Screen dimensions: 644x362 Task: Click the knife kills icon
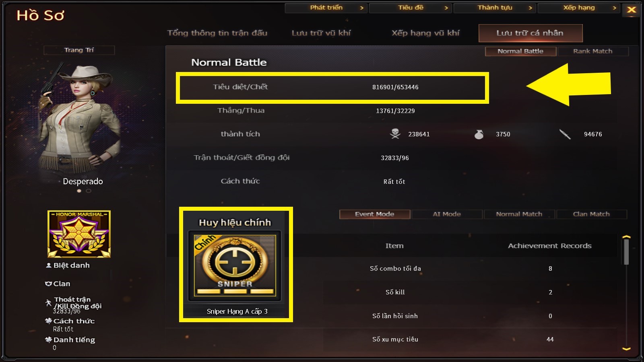point(565,134)
